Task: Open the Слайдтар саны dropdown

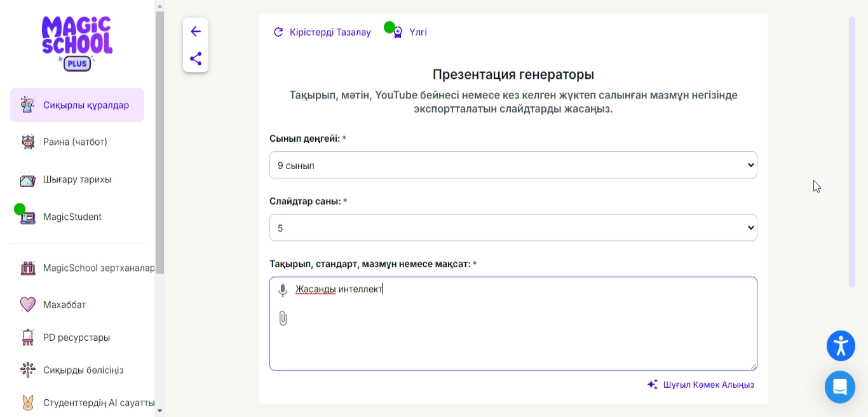Action: (x=513, y=228)
